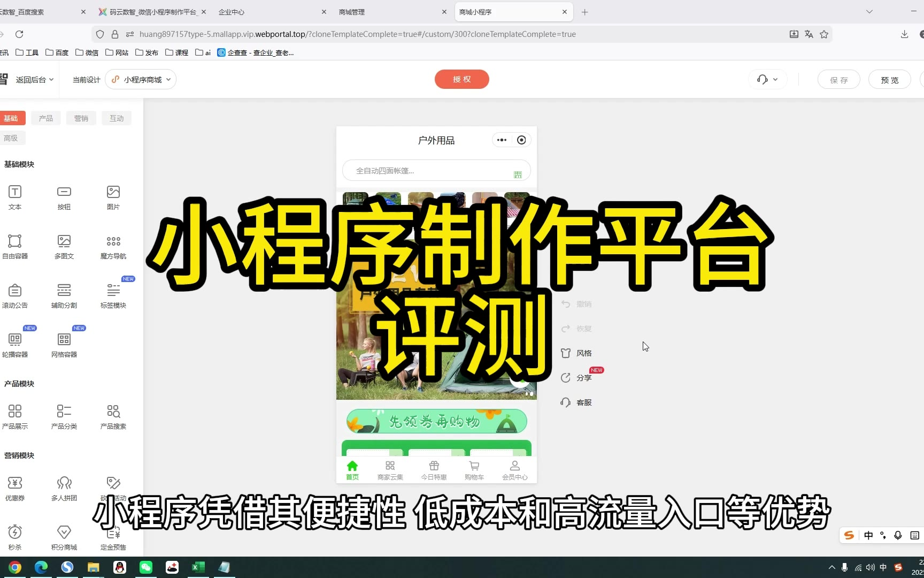Click the product search input field
This screenshot has width=924, height=578.
coord(436,171)
